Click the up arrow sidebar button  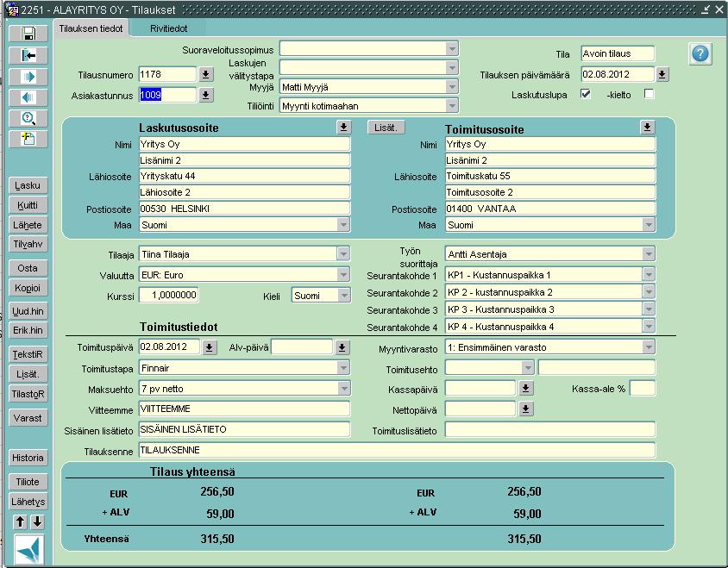tap(20, 521)
